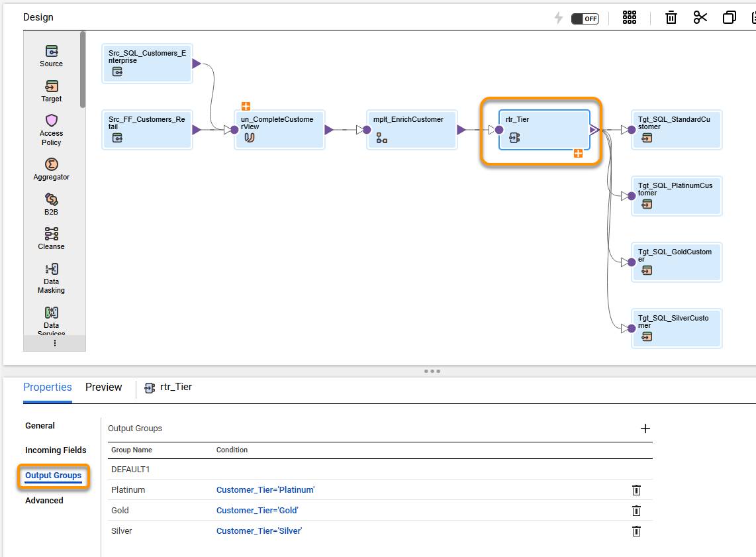The image size is (756, 557).
Task: Open the General properties section
Action: tap(40, 425)
